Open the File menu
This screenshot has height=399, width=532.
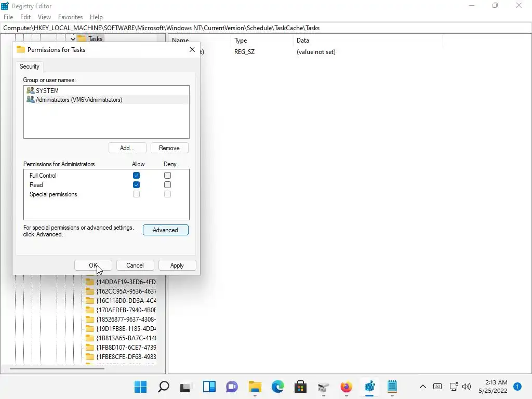coord(8,17)
